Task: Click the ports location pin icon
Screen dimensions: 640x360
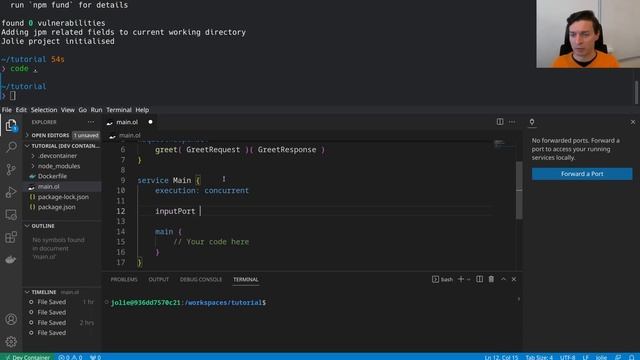Action: point(532,122)
